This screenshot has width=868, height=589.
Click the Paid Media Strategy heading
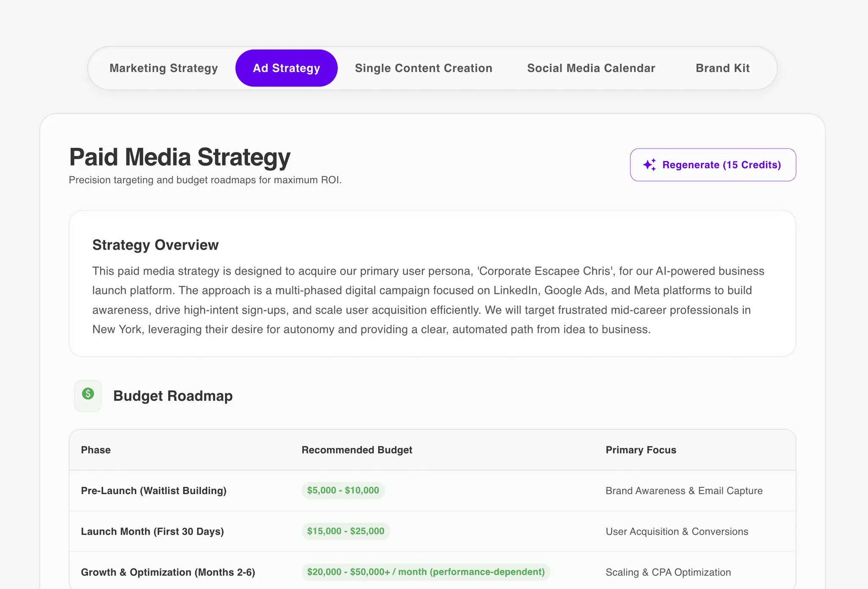click(180, 157)
